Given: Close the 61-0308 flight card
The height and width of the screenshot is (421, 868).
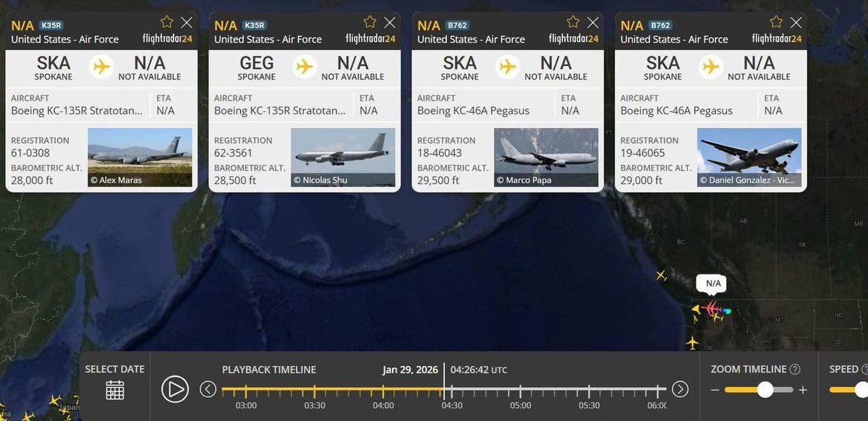Looking at the screenshot, I should coord(187,22).
